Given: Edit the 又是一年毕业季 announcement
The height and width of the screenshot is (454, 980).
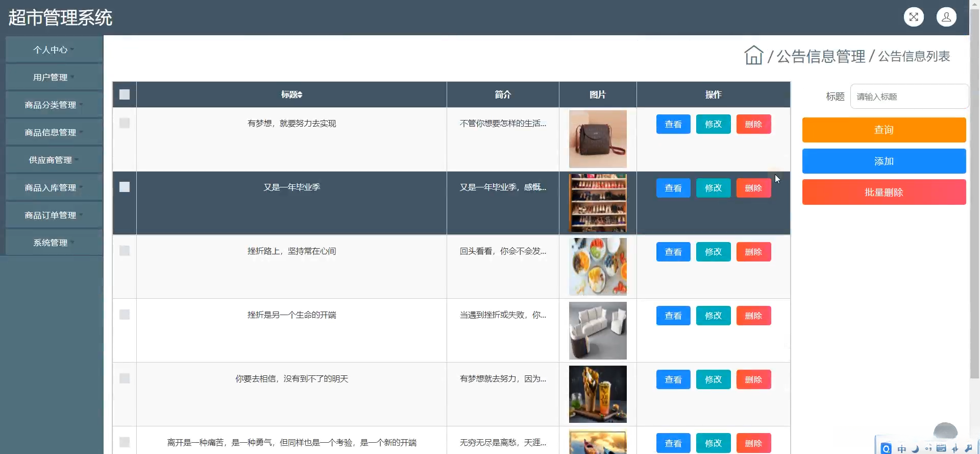Looking at the screenshot, I should coord(714,188).
